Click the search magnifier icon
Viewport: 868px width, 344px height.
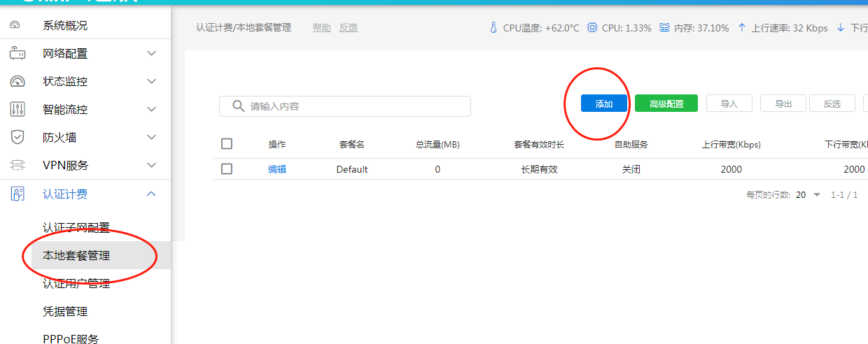238,106
